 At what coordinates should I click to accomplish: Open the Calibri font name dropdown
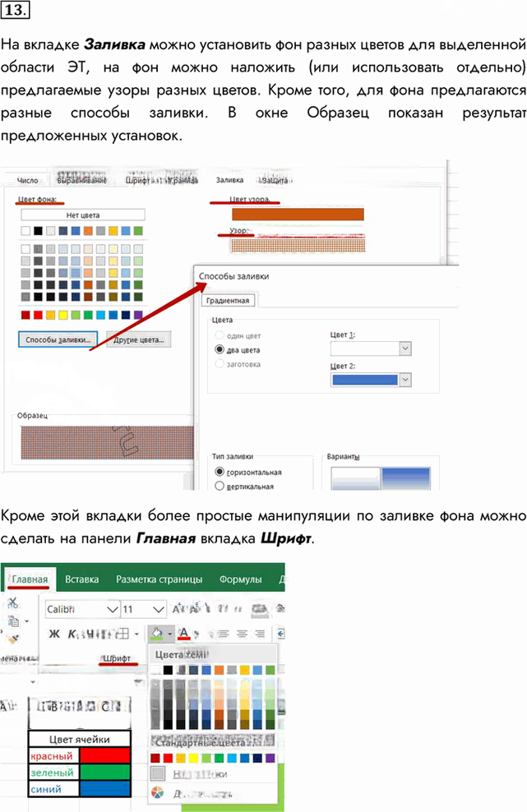113,610
